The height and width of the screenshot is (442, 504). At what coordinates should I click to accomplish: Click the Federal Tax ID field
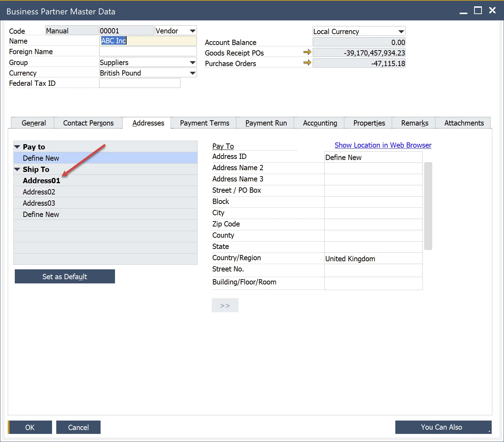[140, 83]
